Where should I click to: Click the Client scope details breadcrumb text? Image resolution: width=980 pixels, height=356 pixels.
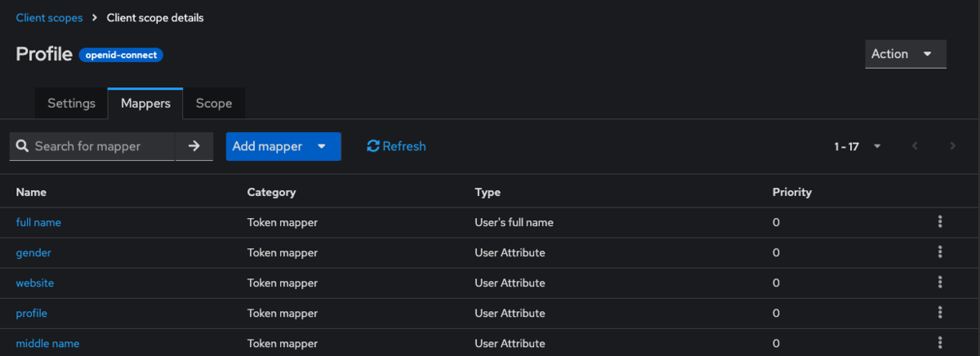tap(155, 17)
